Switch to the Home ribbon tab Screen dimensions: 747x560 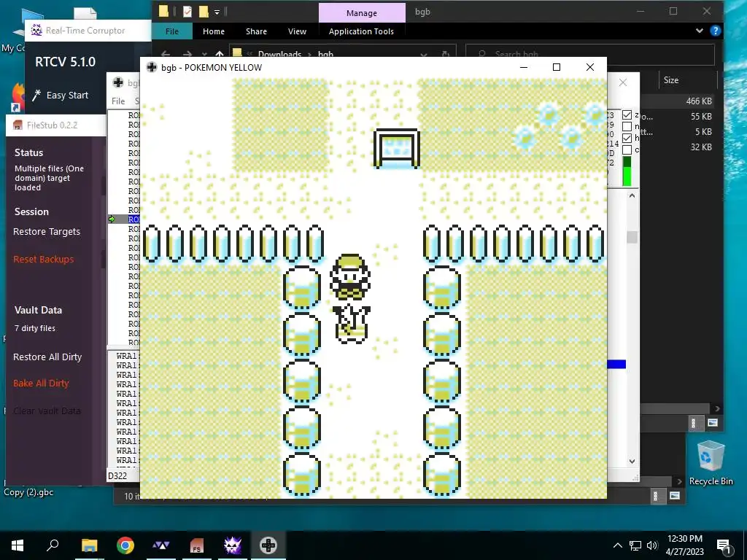point(214,31)
